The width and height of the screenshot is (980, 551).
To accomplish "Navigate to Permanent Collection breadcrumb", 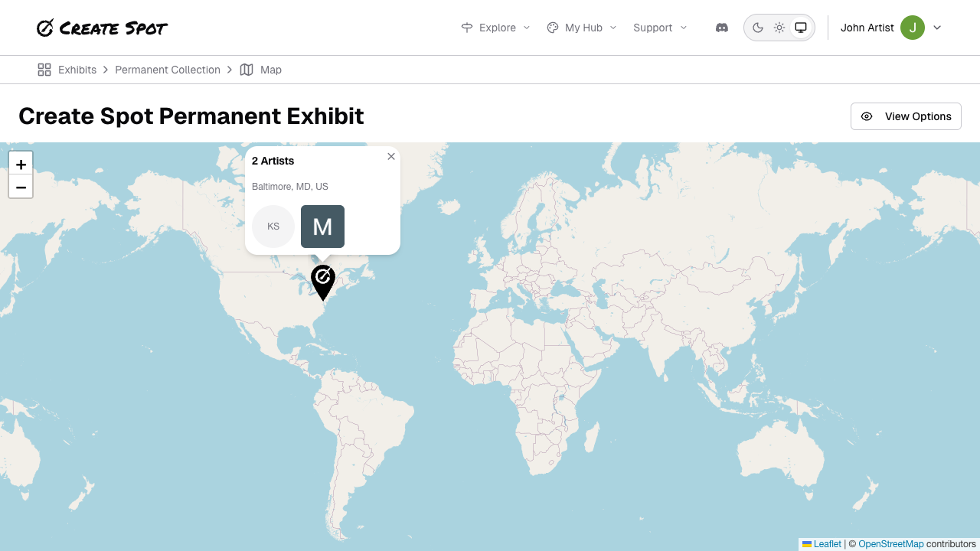I will tap(168, 70).
